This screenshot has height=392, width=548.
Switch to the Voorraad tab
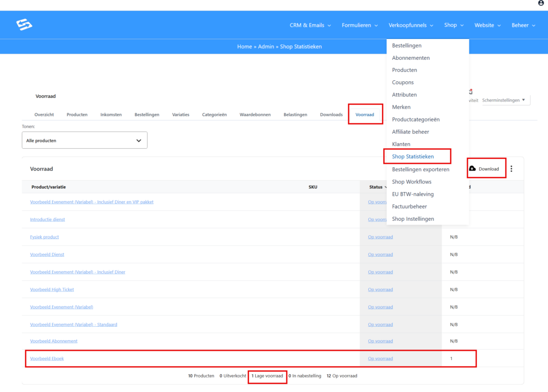(x=364, y=114)
